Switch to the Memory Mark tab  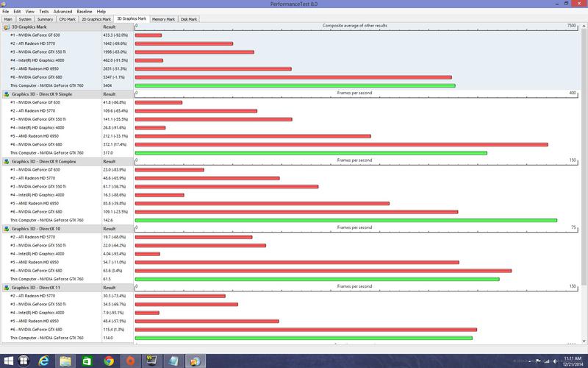[163, 19]
